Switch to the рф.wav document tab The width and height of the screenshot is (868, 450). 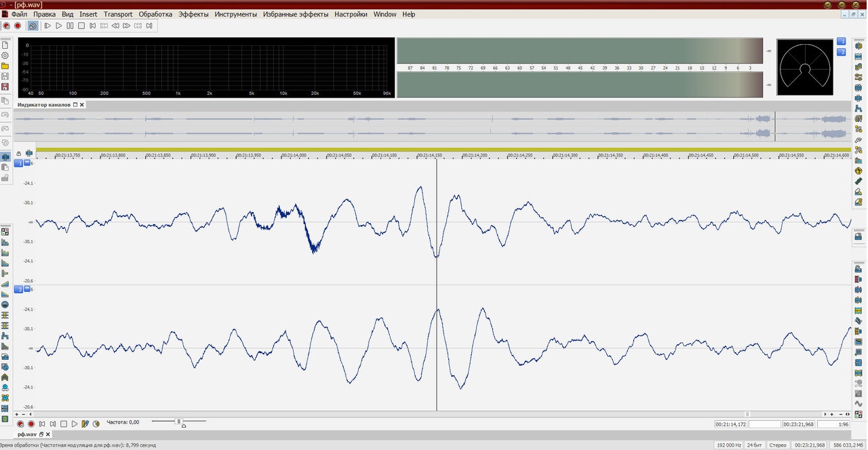(26, 434)
